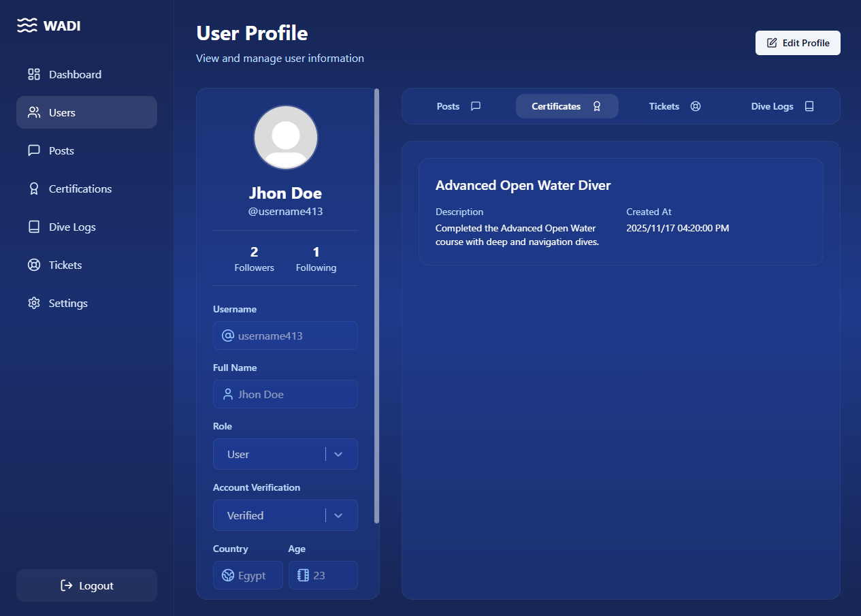The height and width of the screenshot is (616, 861).
Task: Open Dashboard via its grid icon
Action: coord(34,75)
